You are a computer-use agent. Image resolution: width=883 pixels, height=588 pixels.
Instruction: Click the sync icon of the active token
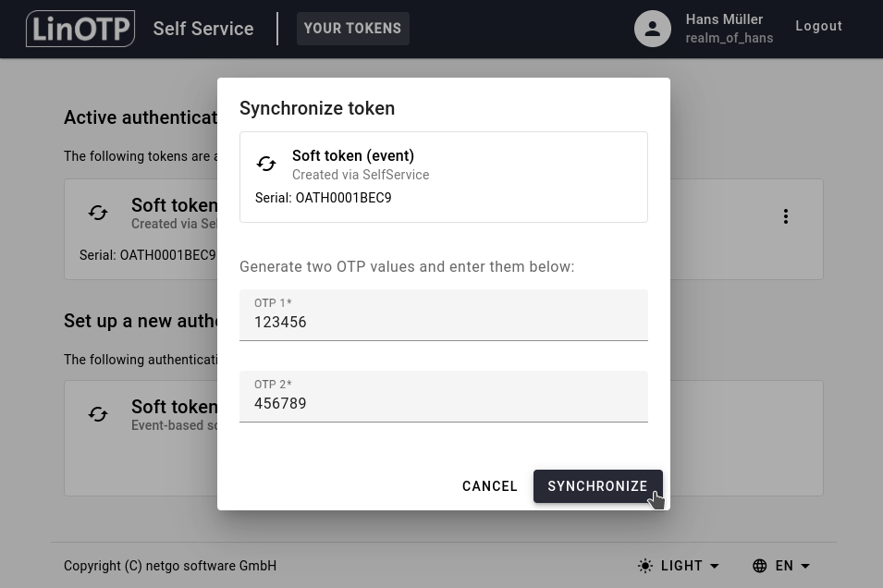[x=98, y=213]
